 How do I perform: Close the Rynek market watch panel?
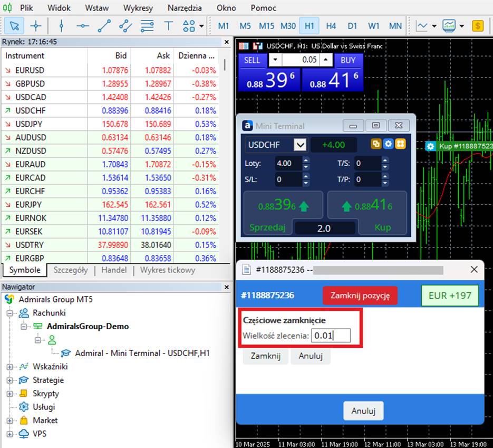pos(227,42)
